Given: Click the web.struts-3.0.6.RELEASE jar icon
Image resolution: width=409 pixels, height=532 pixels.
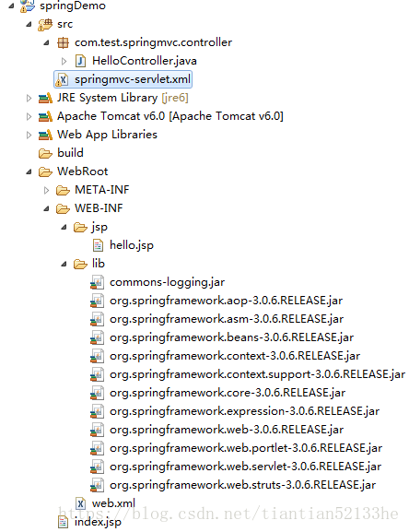Looking at the screenshot, I should [x=98, y=485].
